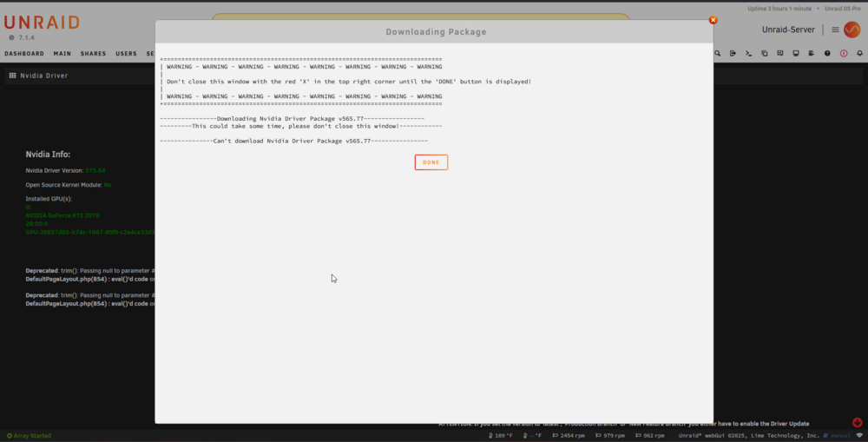Open the MAIN menu tab
868x442 pixels.
coord(62,54)
